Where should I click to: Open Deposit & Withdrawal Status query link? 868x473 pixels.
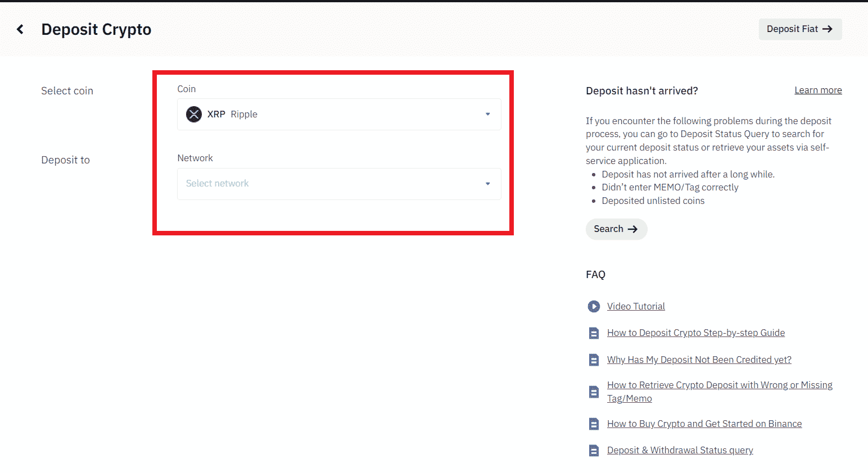click(680, 450)
